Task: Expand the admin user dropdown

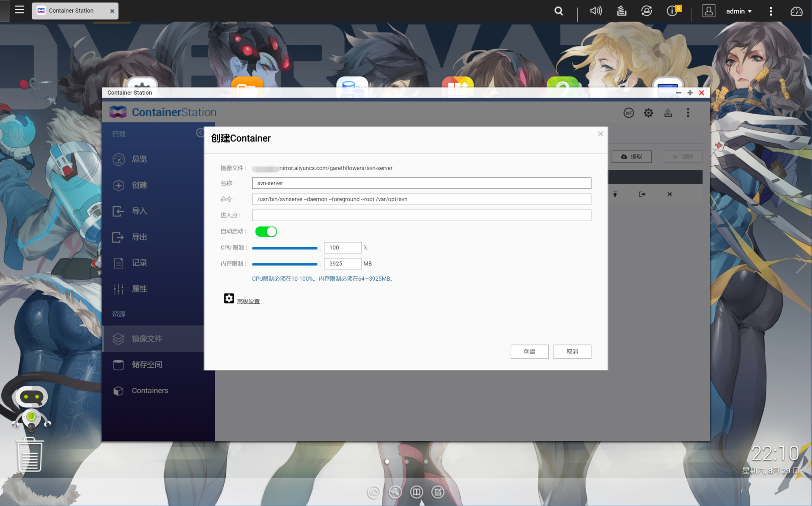Action: coord(738,11)
